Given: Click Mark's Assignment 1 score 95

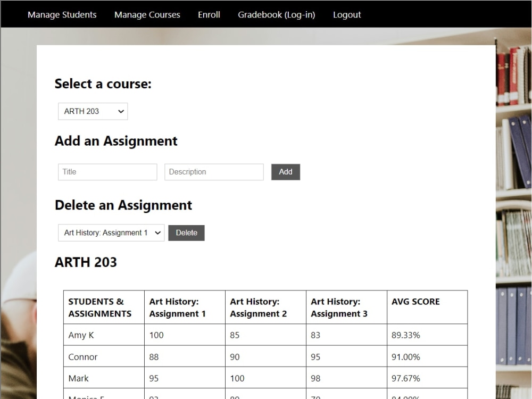Looking at the screenshot, I should [185, 378].
